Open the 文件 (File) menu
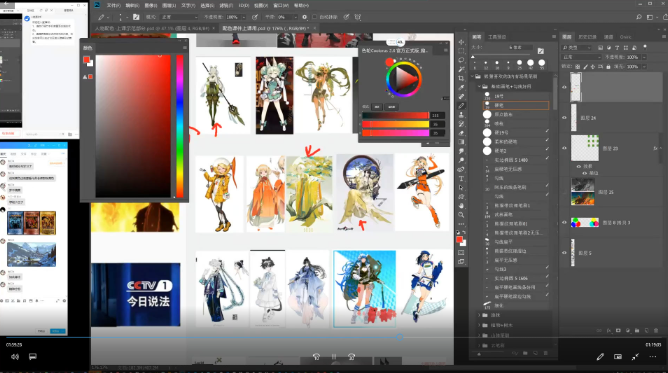The width and height of the screenshot is (668, 373). pos(113,6)
